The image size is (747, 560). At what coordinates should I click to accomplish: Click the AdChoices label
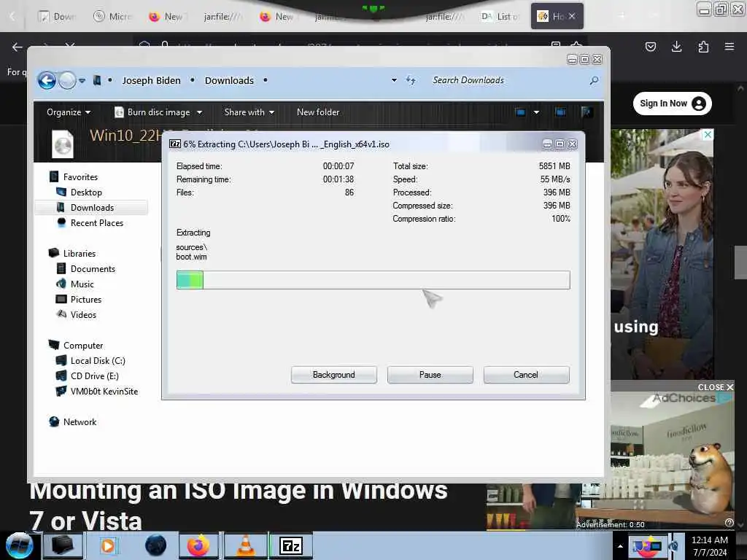coord(684,398)
